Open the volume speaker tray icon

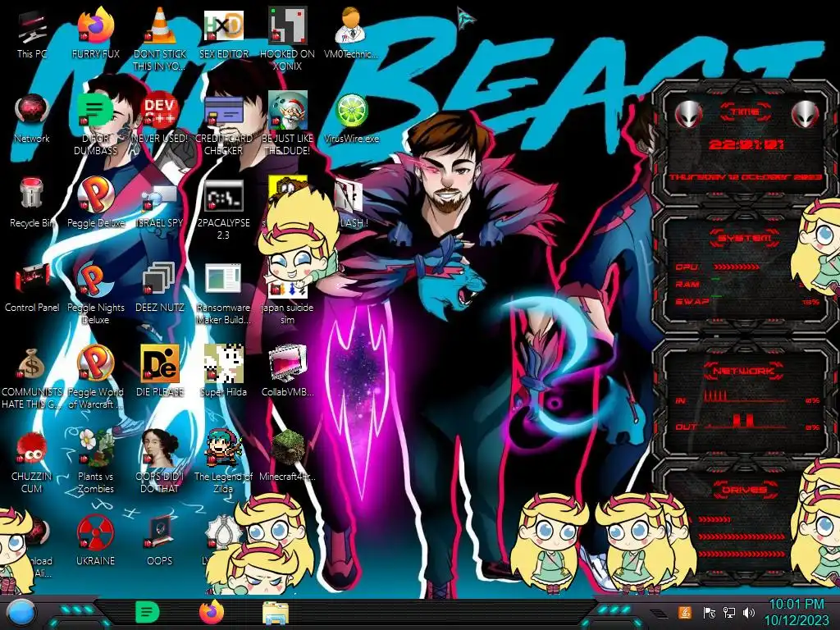(749, 612)
